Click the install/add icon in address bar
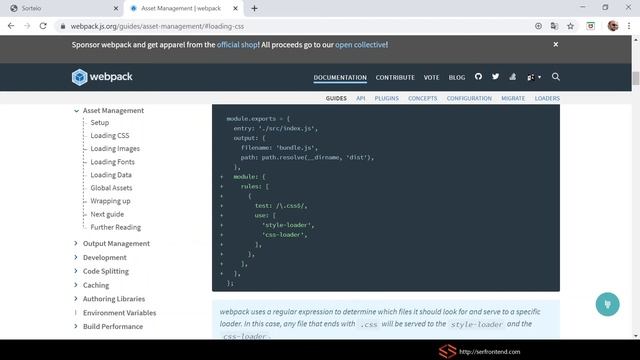This screenshot has width=640, height=360. [538, 26]
